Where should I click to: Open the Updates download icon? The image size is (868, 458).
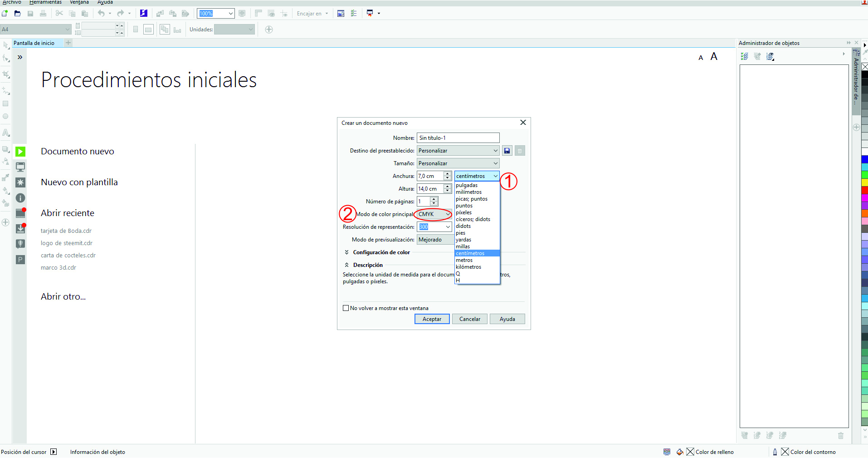click(x=20, y=229)
